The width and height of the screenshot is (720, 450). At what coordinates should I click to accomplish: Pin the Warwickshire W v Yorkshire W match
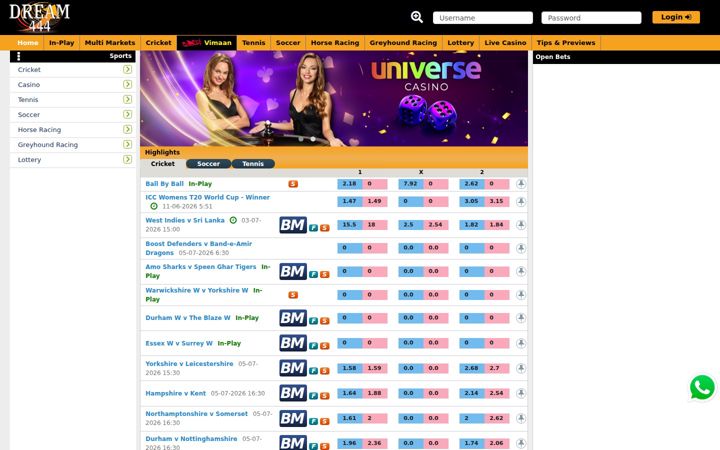(x=521, y=295)
